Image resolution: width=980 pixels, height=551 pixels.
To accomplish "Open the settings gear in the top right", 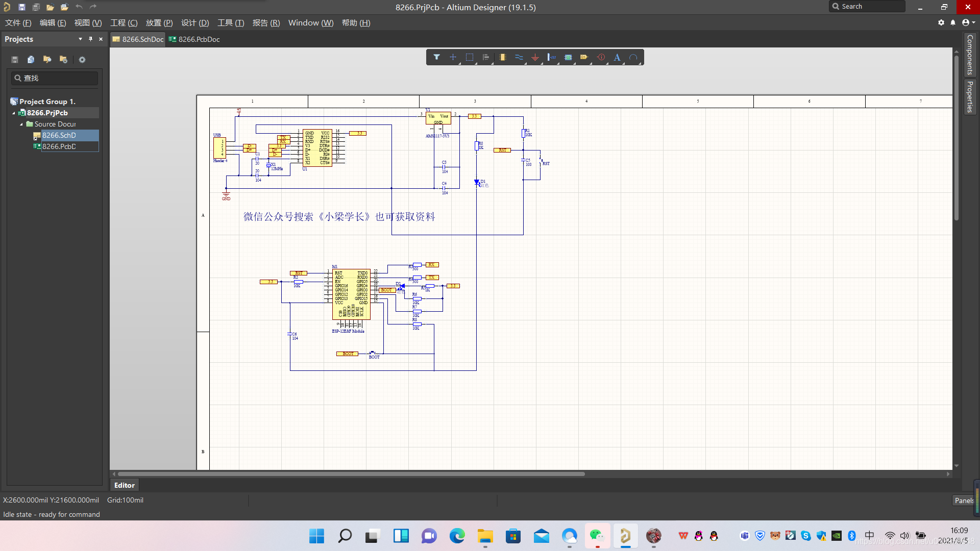I will [x=941, y=22].
